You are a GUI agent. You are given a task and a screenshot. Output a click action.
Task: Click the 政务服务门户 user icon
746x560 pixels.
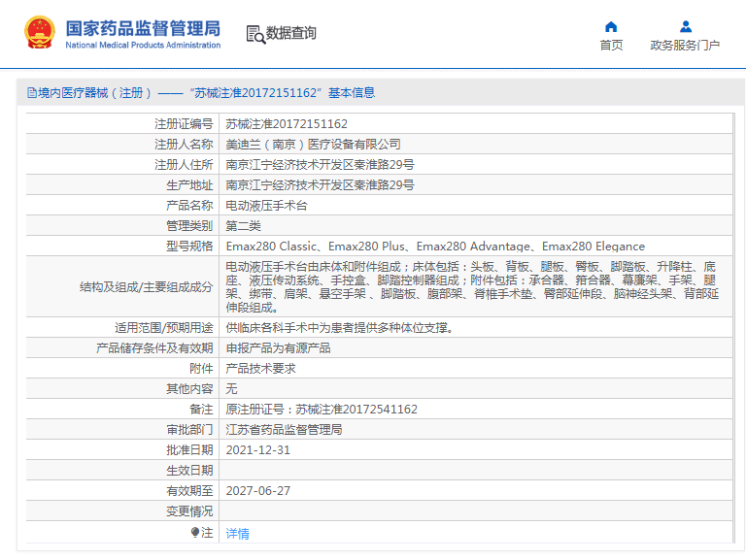pos(686,26)
